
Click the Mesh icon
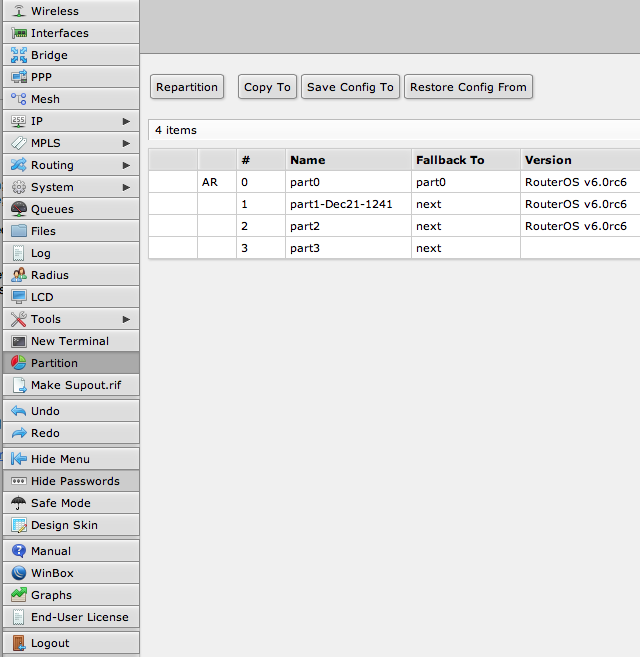(x=19, y=99)
